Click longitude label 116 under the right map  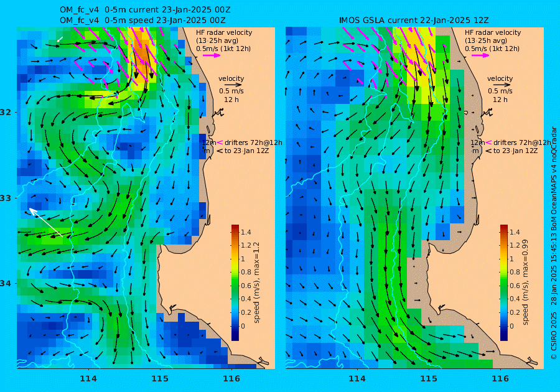click(x=500, y=379)
